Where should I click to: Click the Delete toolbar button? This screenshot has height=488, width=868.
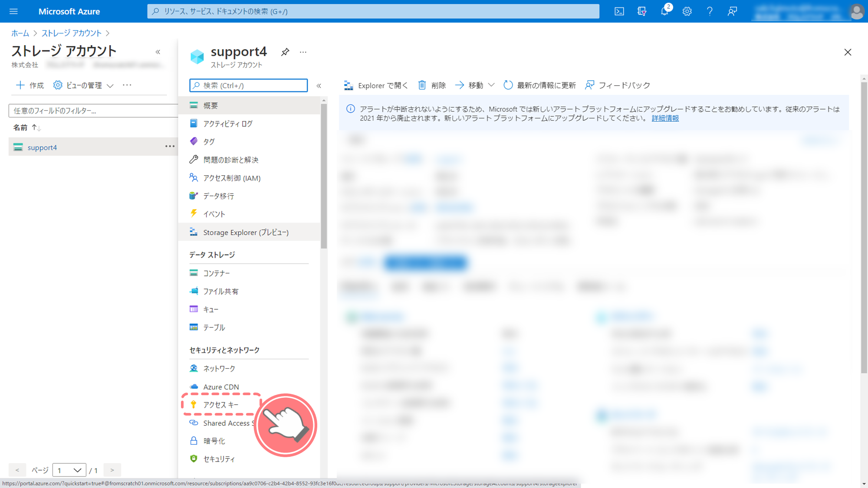pyautogui.click(x=432, y=85)
